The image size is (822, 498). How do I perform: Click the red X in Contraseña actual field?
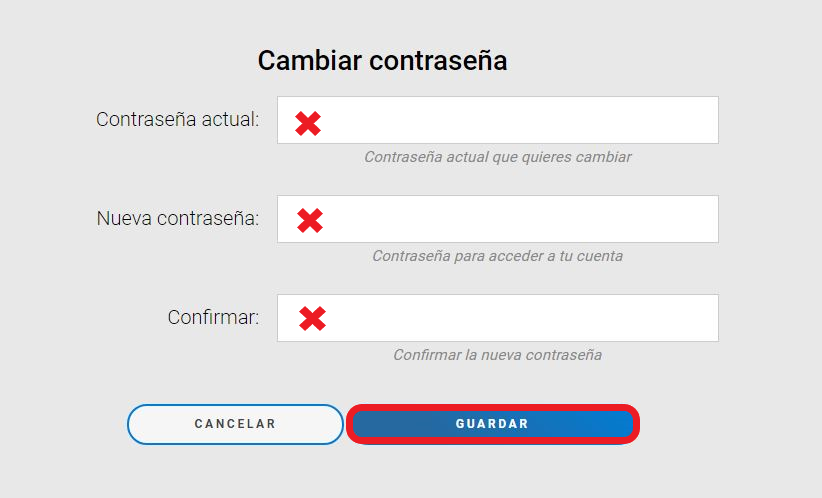308,123
